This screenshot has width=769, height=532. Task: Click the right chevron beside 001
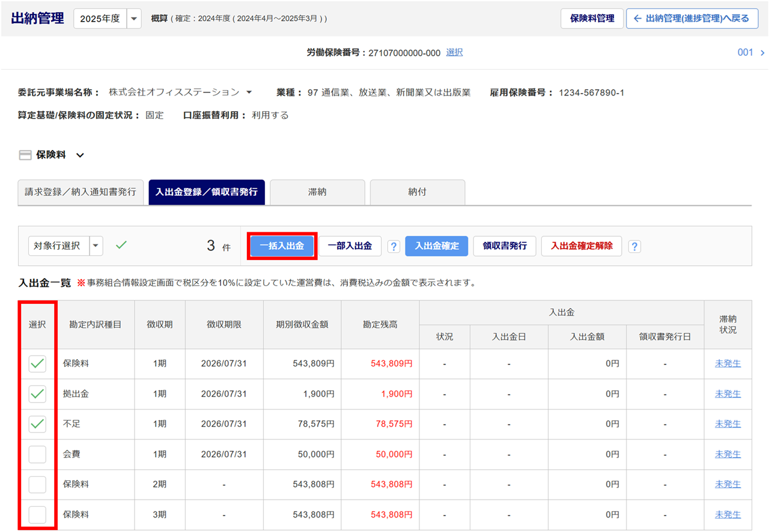tap(762, 53)
